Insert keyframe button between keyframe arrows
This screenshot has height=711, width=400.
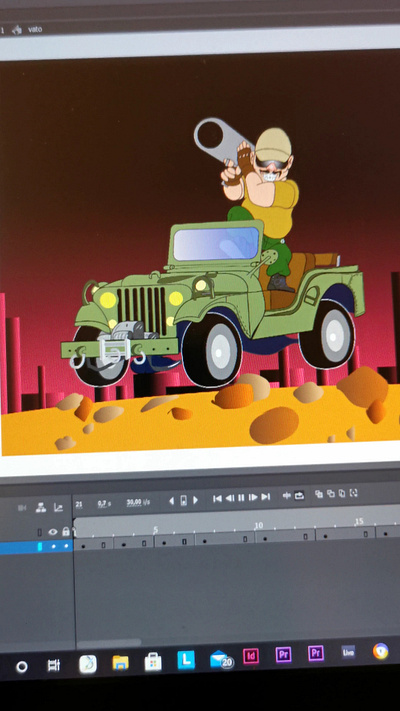(184, 500)
